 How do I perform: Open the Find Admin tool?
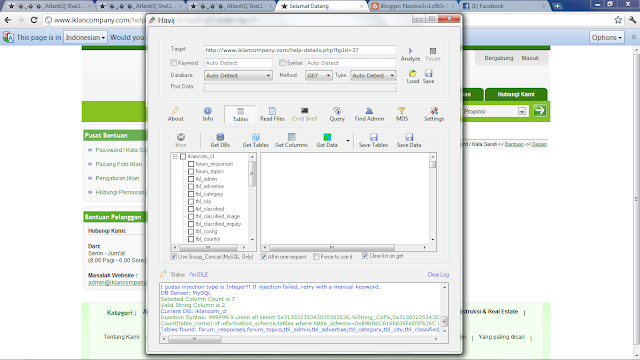(369, 114)
